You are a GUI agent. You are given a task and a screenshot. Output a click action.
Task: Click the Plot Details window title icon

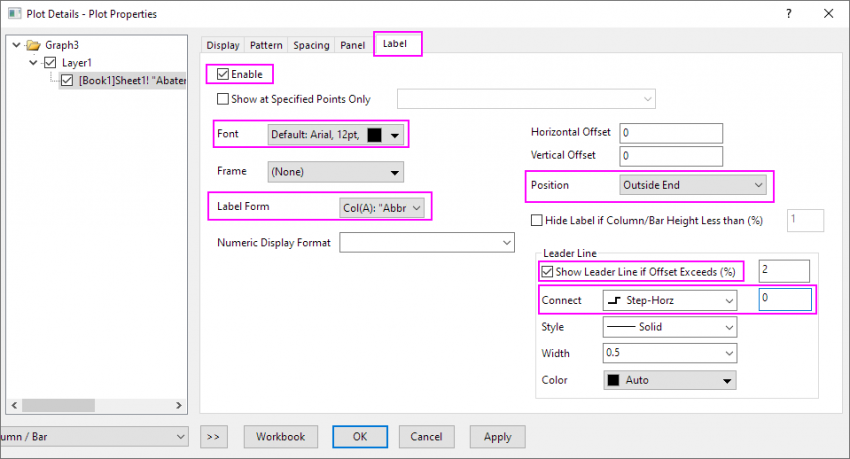14,14
